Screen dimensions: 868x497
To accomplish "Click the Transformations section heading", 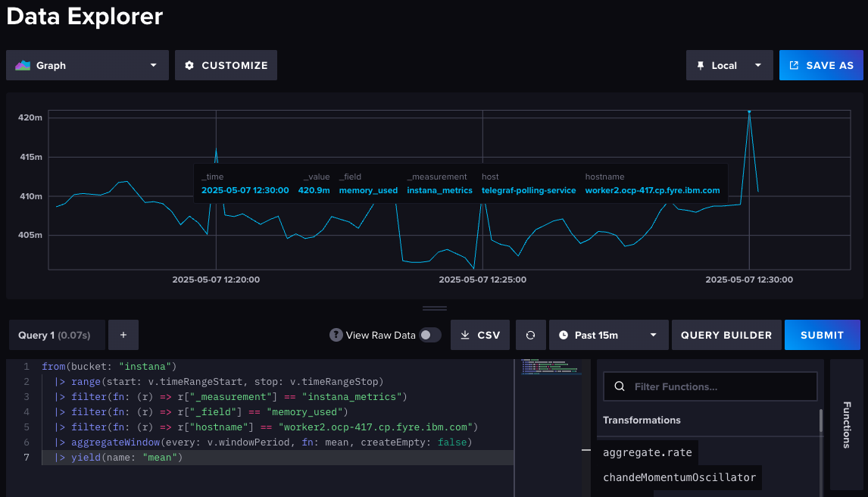I will click(642, 420).
